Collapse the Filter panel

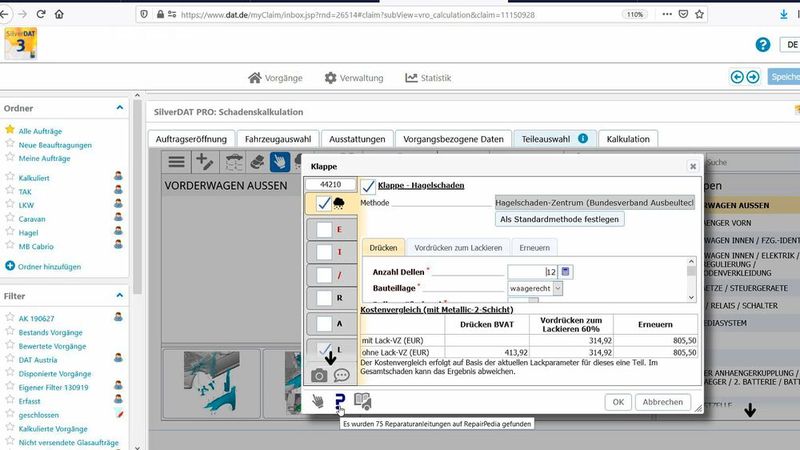click(x=120, y=297)
